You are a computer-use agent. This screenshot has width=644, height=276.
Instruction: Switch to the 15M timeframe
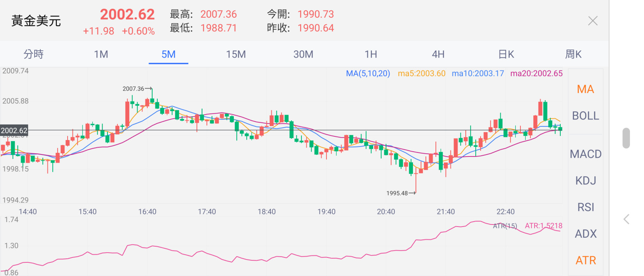(x=236, y=54)
